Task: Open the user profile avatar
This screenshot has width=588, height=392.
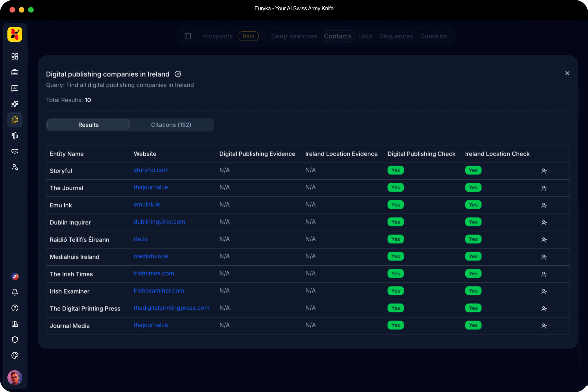Action: [x=15, y=378]
